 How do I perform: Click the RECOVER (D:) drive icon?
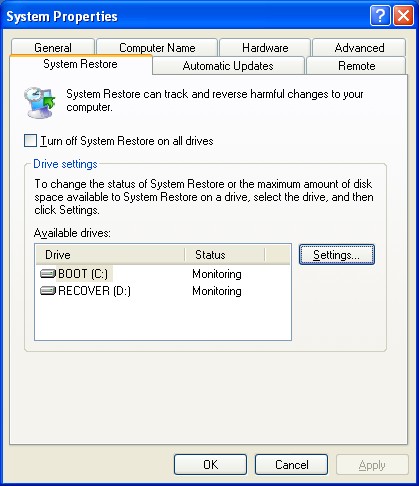click(48, 291)
